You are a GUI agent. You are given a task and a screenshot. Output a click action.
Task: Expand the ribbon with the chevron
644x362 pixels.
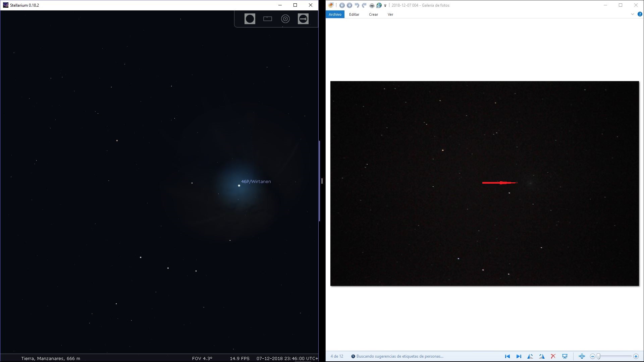pyautogui.click(x=632, y=14)
